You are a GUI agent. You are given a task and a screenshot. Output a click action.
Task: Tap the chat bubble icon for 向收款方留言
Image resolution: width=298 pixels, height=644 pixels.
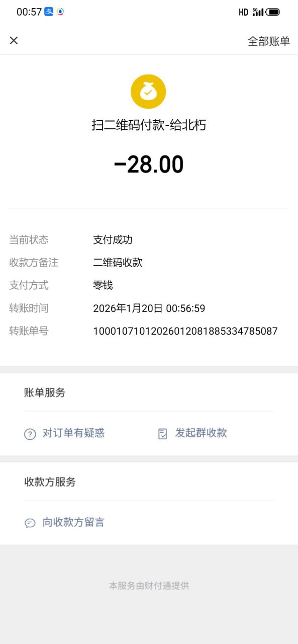click(x=30, y=523)
